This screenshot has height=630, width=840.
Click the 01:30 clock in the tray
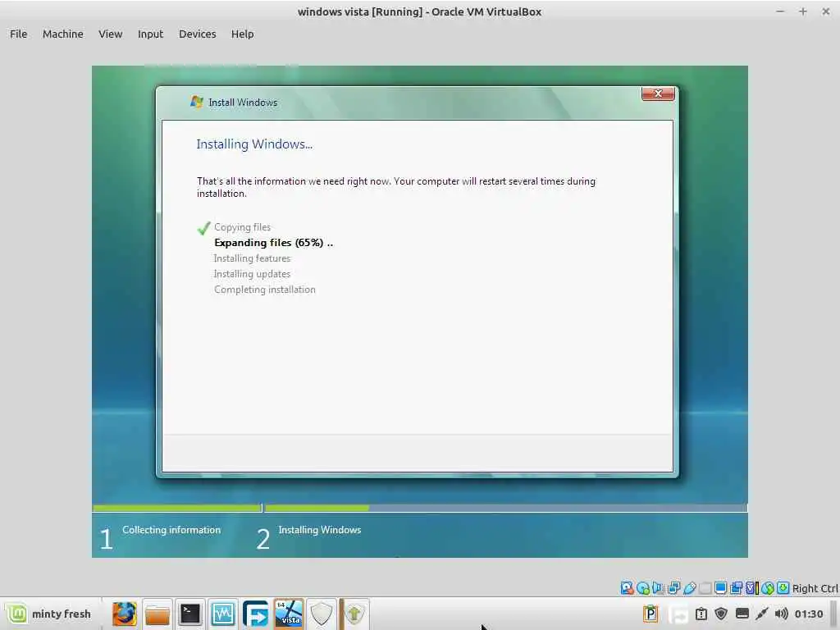pos(808,614)
